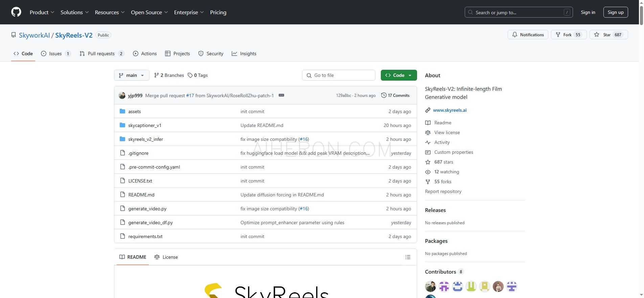Open the SkyReels-V2 repository link
This screenshot has width=644, height=298.
(x=74, y=35)
